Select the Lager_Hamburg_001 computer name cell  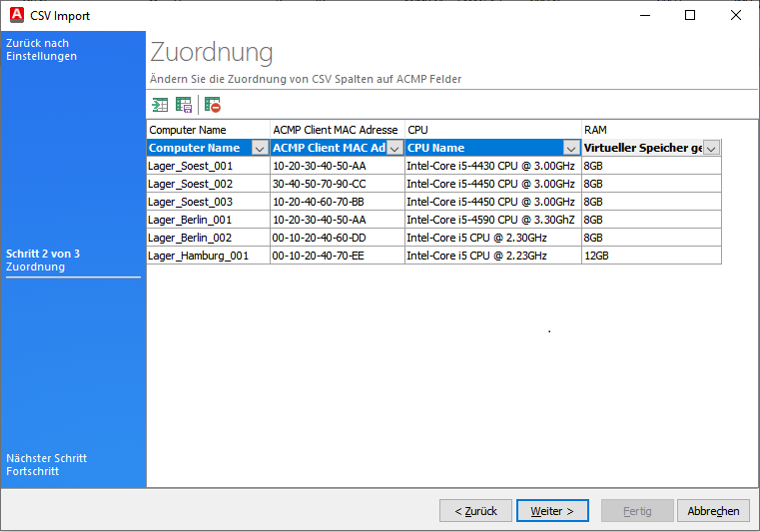(197, 256)
